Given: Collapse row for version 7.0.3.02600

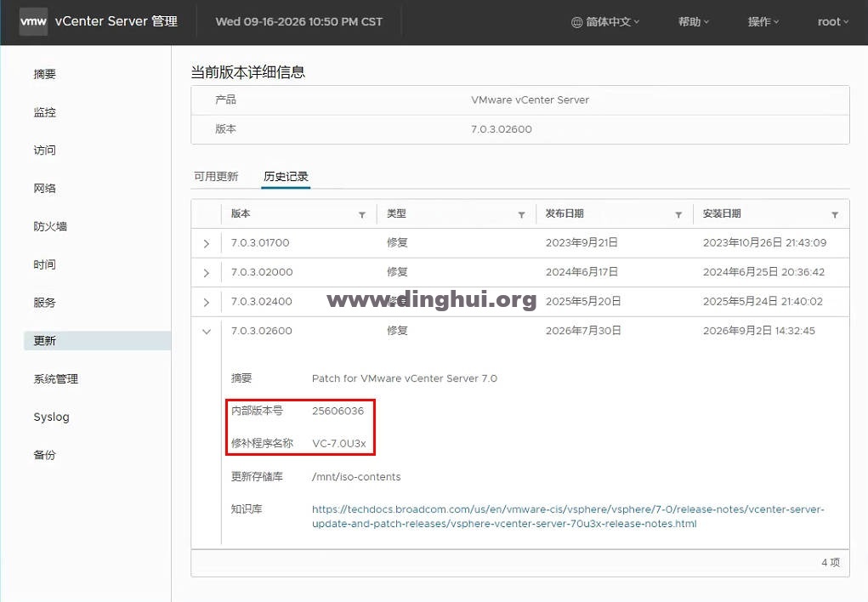Looking at the screenshot, I should click(x=207, y=332).
